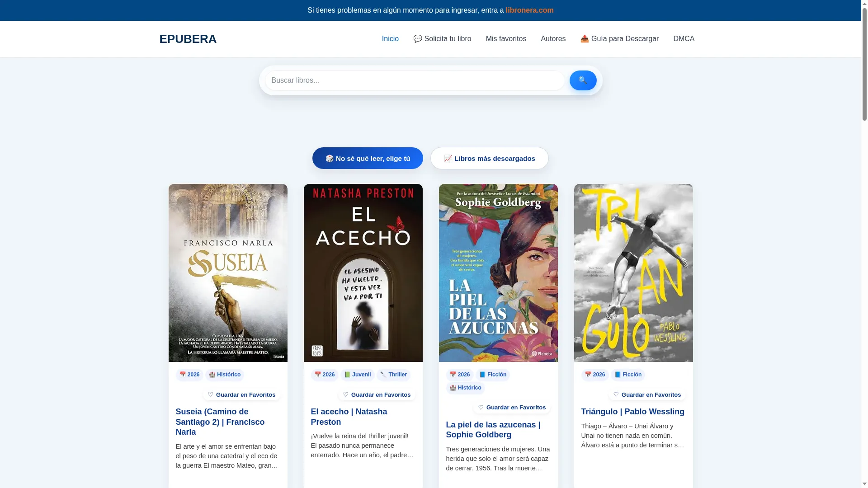868x488 pixels.
Task: Open the Autores menu item
Action: pos(553,39)
